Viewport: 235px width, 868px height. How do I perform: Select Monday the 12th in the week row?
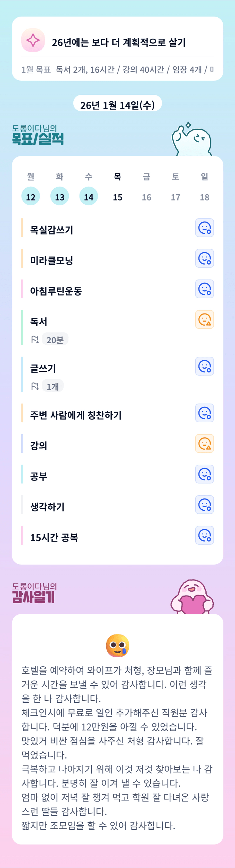tap(31, 197)
